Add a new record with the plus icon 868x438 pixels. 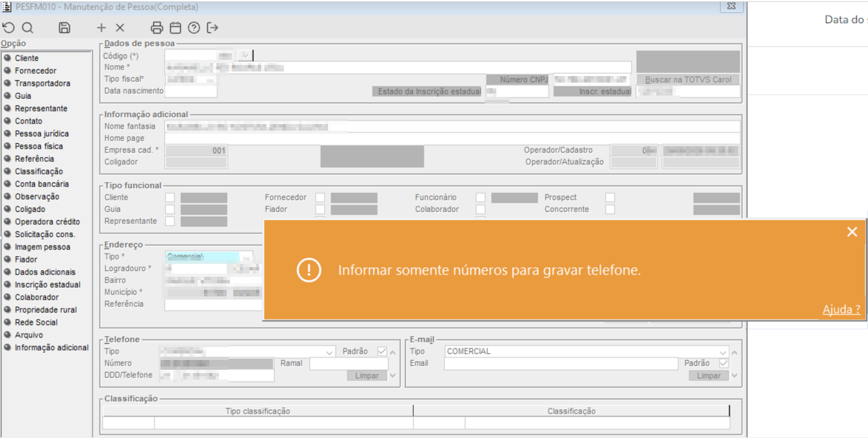tap(101, 28)
